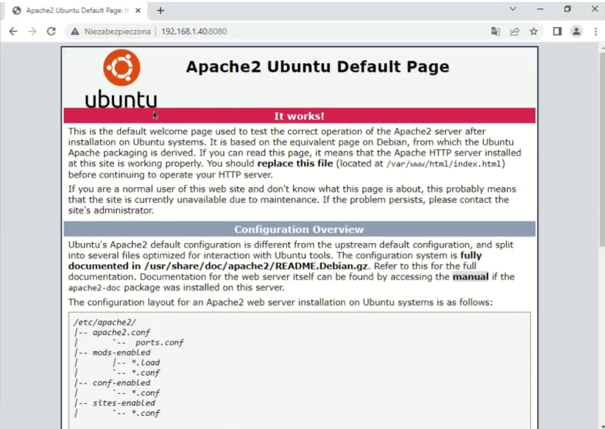Click the browser back arrow
Image resolution: width=605 pixels, height=429 pixels.
13,31
